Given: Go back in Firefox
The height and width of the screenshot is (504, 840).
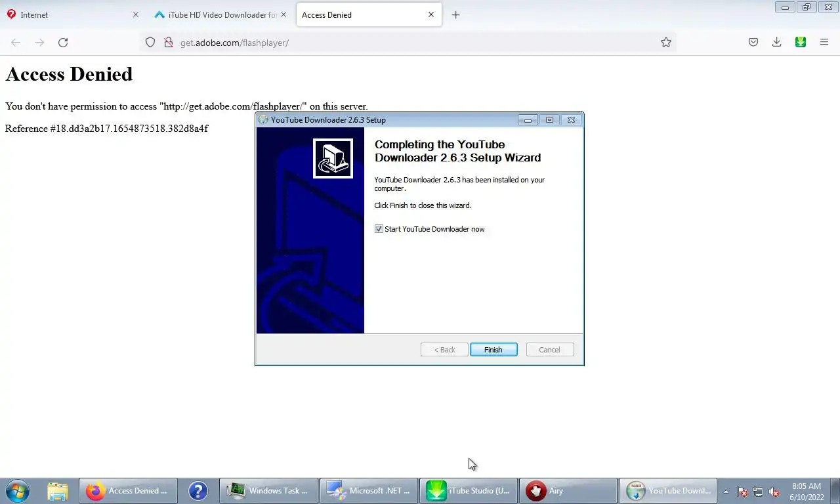Looking at the screenshot, I should click(16, 43).
